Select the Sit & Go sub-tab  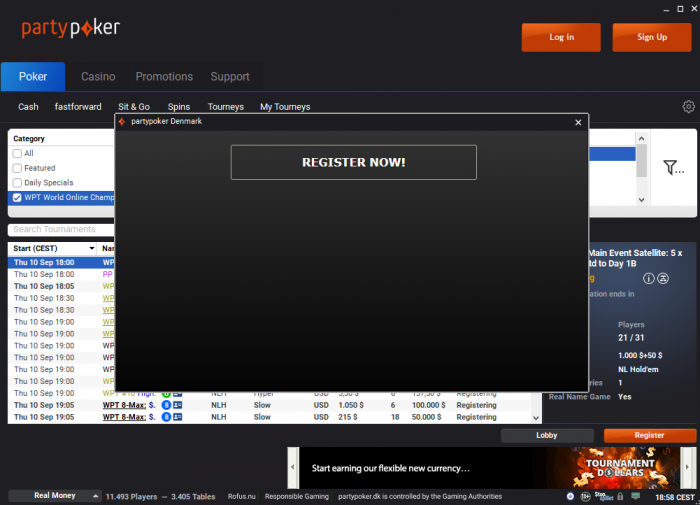click(134, 107)
